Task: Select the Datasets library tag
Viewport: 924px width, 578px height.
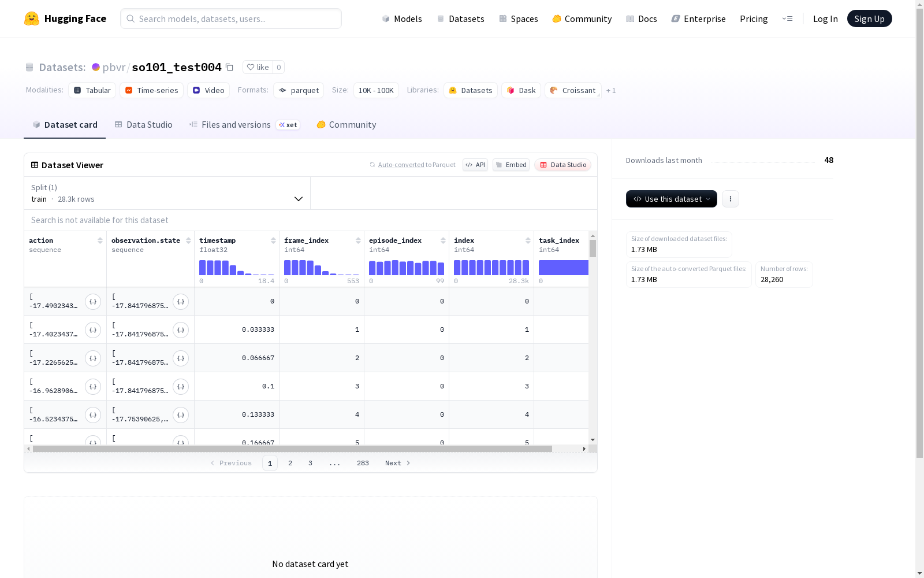Action: click(471, 90)
